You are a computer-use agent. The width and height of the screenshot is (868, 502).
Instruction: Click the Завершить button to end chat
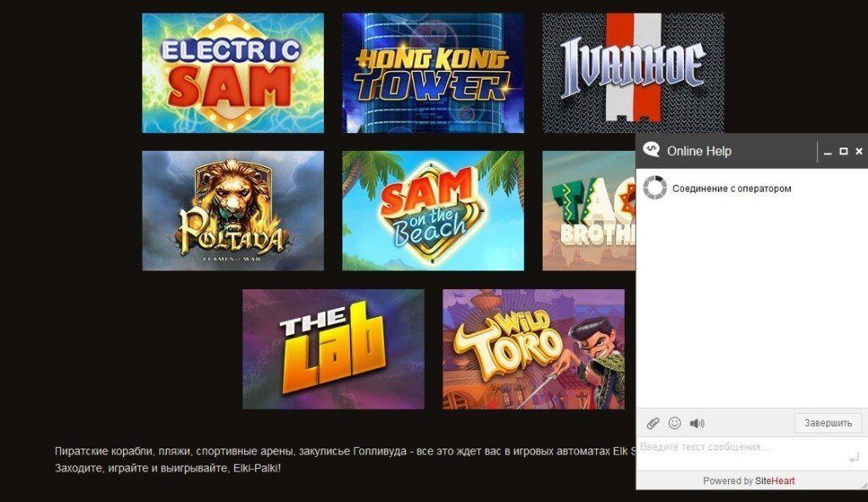tap(827, 423)
